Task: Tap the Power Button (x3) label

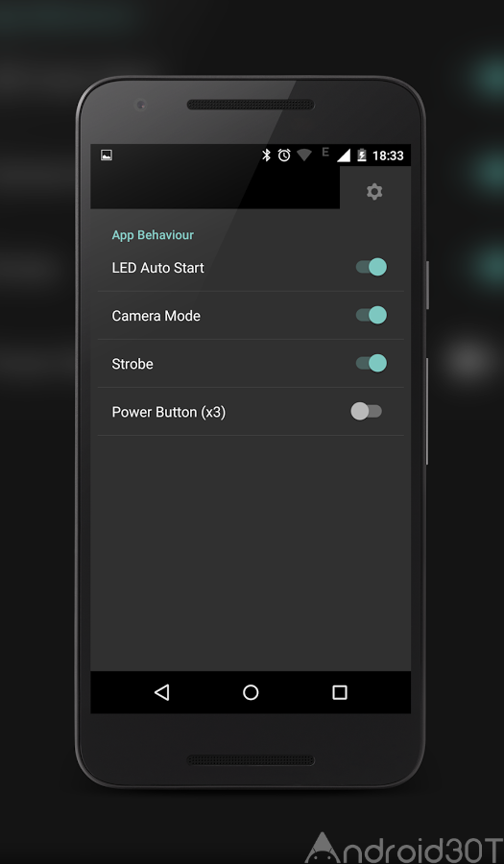Action: (169, 412)
